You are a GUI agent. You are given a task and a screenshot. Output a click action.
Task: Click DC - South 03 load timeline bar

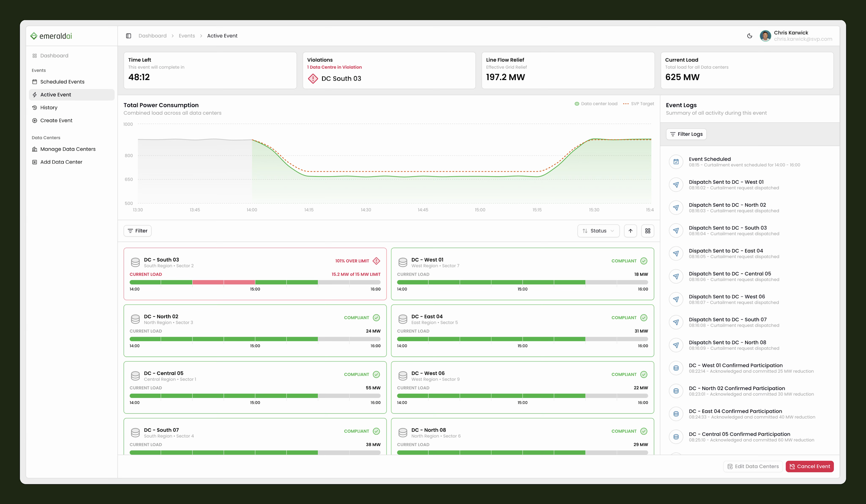tap(255, 282)
